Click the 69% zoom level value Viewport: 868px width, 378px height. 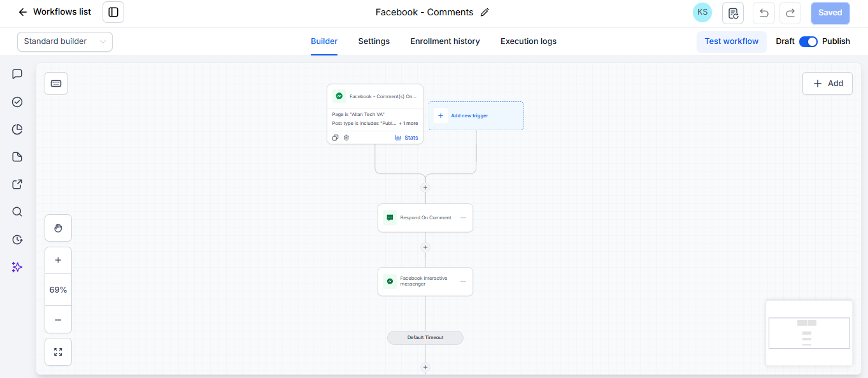tap(58, 289)
